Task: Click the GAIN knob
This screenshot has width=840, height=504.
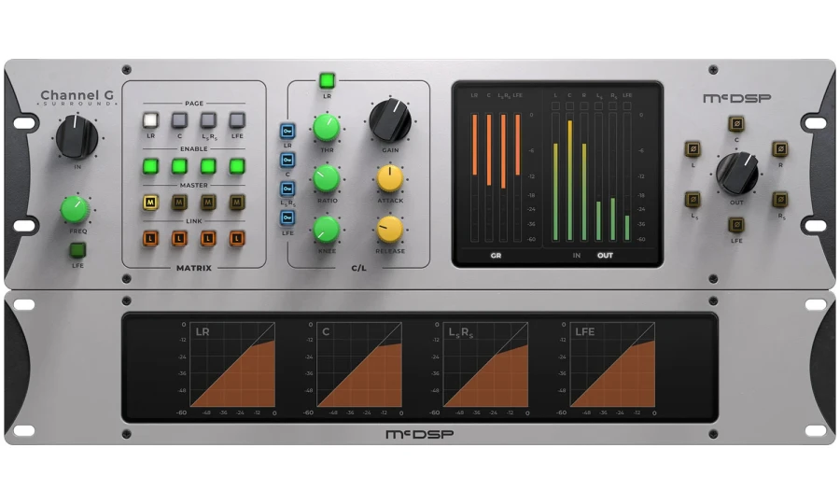Action: [x=390, y=120]
